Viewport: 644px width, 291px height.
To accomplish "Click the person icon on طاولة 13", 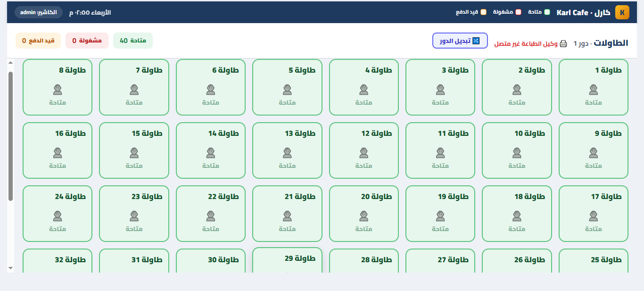I will coord(287,153).
